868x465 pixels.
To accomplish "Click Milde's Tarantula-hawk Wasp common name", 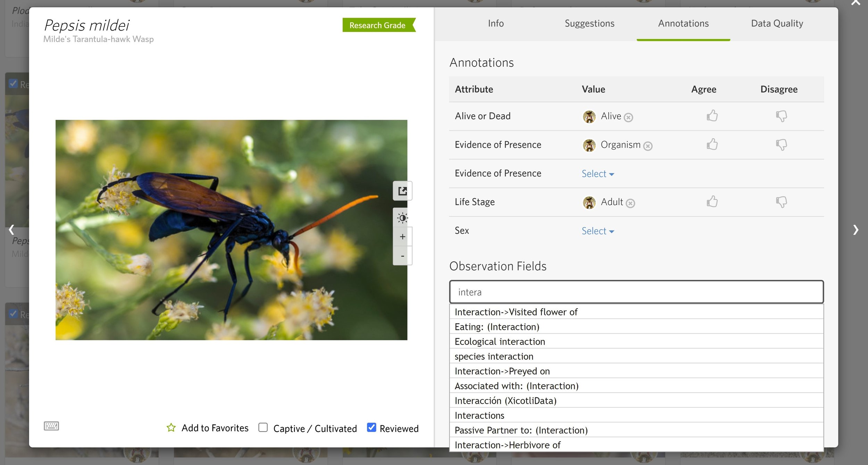I will 99,39.
